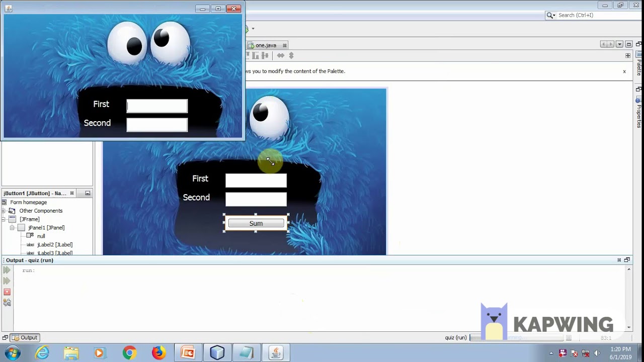Open Firefox from the taskbar
This screenshot has height=362, width=644.
(x=158, y=353)
